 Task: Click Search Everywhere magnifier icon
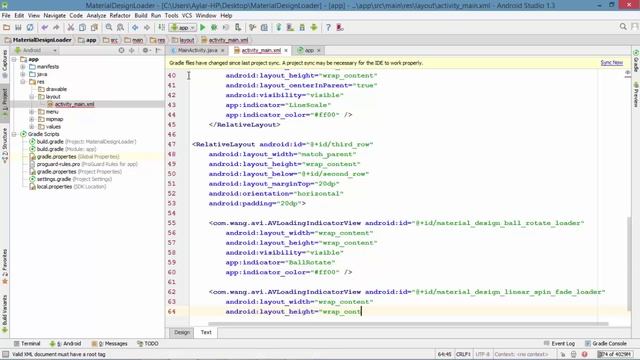(623, 27)
